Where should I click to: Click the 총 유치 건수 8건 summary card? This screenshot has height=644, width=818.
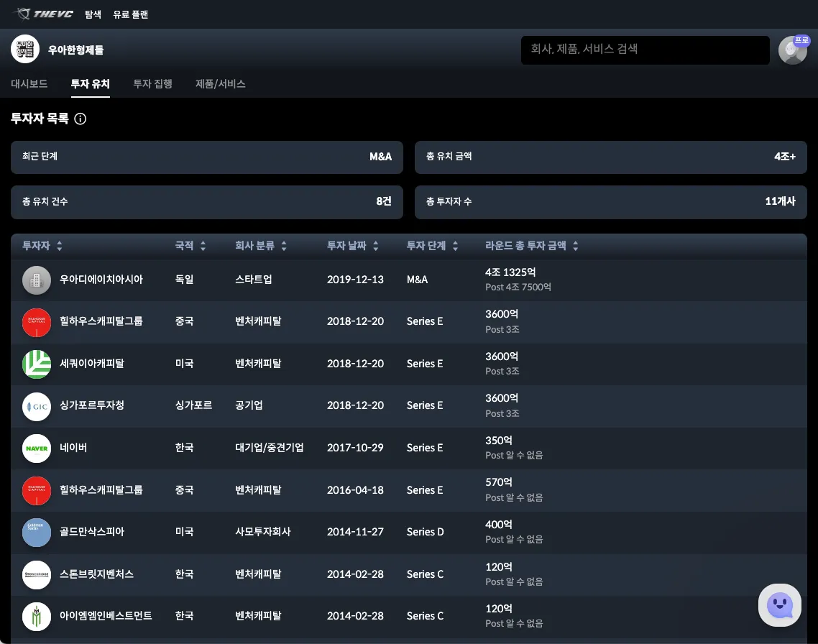coord(207,202)
